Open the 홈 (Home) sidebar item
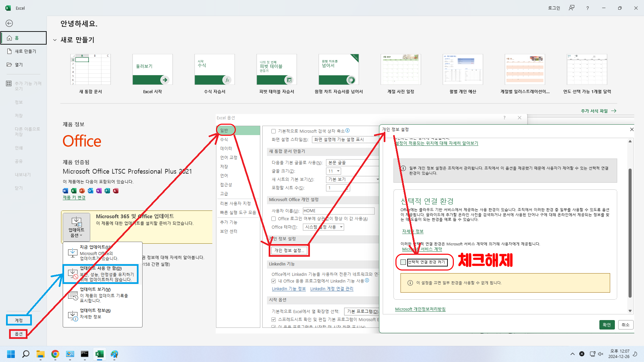The height and width of the screenshot is (362, 644). coord(23,38)
